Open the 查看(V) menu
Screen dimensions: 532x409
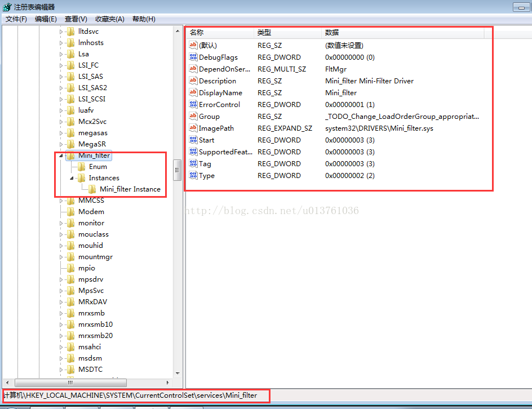(x=76, y=19)
